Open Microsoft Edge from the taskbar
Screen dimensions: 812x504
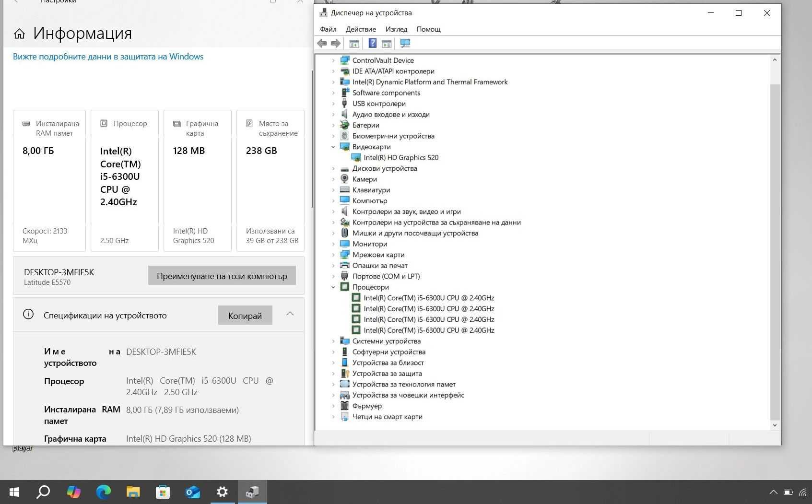pyautogui.click(x=103, y=492)
